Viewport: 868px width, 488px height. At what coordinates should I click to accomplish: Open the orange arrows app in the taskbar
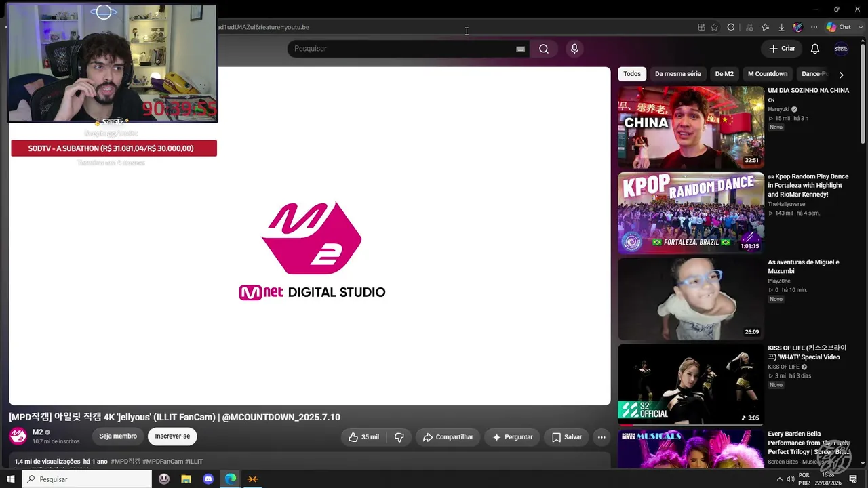252,479
